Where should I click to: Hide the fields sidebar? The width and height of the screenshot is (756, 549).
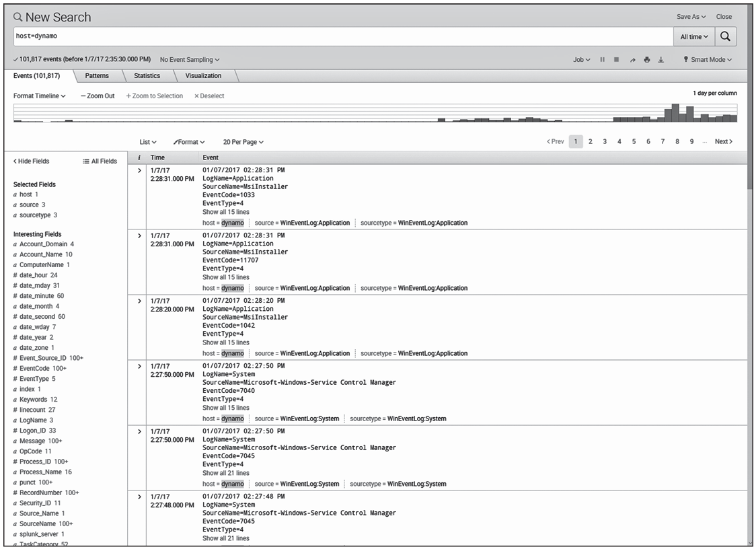click(32, 161)
